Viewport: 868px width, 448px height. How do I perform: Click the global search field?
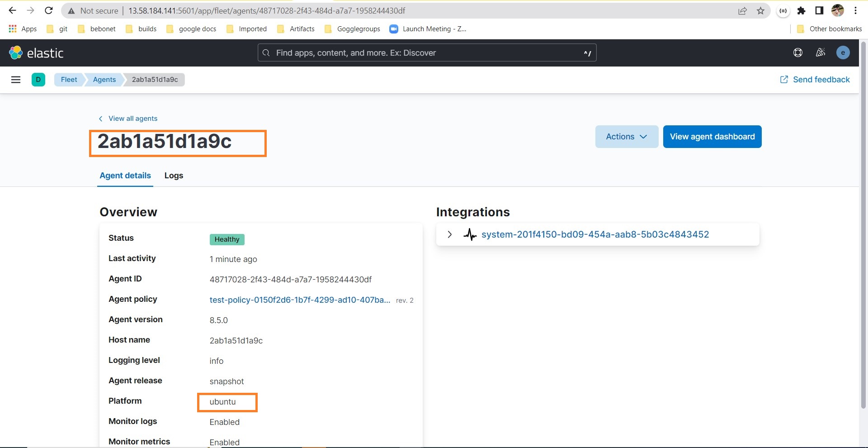tap(426, 52)
